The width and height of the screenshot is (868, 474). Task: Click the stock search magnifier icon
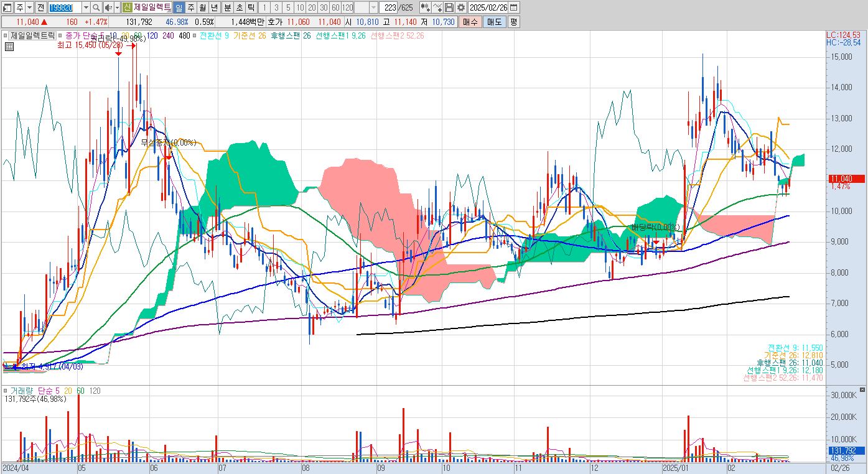pyautogui.click(x=96, y=7)
